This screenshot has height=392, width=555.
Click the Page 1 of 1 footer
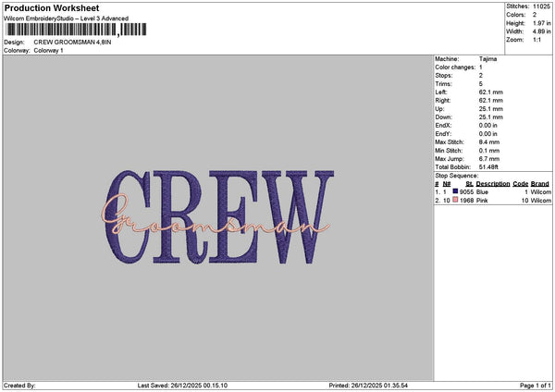[536, 386]
